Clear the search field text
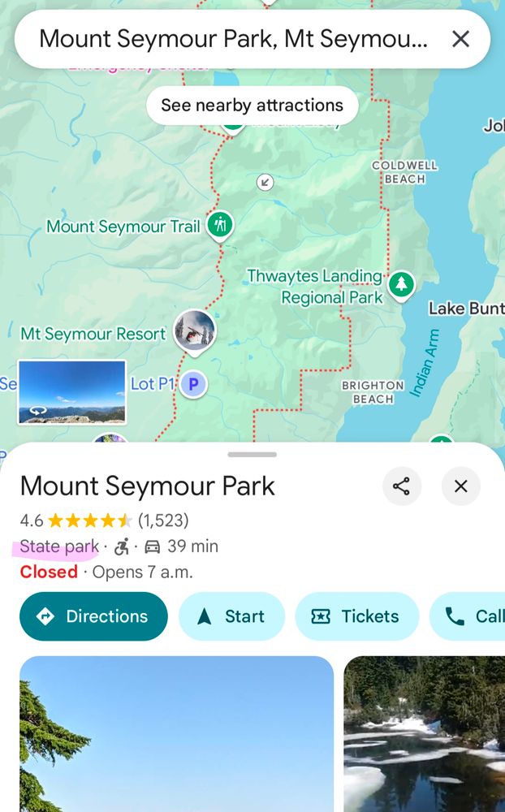505x812 pixels. click(460, 38)
